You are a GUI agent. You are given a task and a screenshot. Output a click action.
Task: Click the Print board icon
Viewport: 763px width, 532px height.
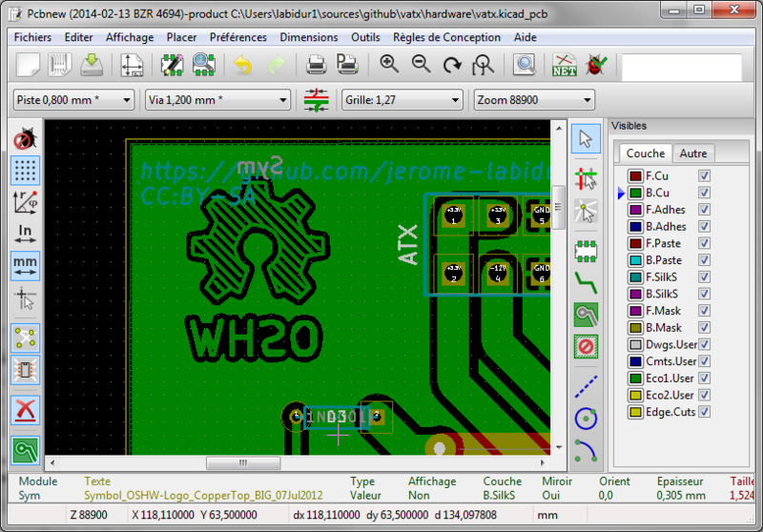click(317, 65)
